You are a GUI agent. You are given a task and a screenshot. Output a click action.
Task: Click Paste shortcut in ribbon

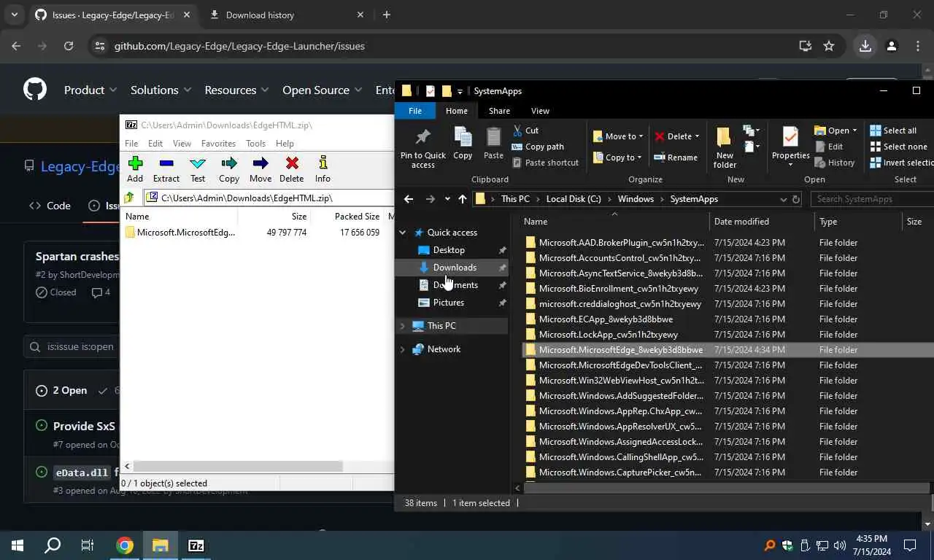coord(545,163)
